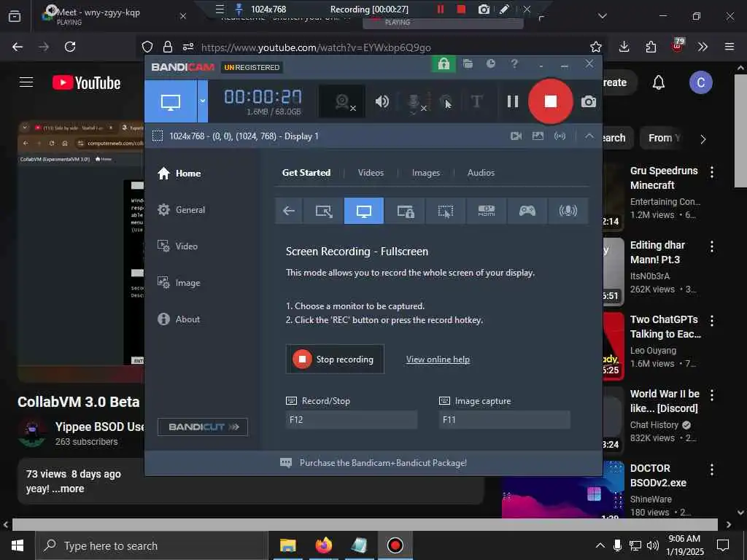The width and height of the screenshot is (747, 560).
Task: Open the Bandicam output folder icon
Action: (468, 64)
